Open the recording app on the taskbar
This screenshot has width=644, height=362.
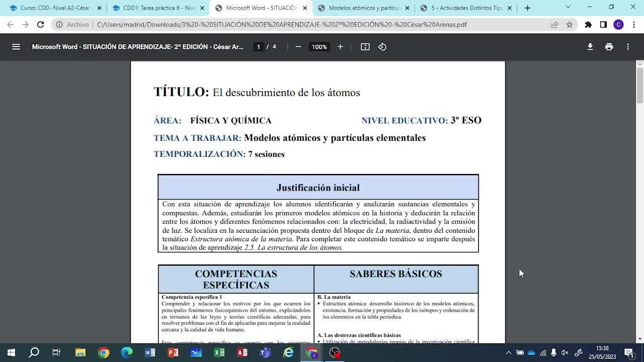click(335, 352)
